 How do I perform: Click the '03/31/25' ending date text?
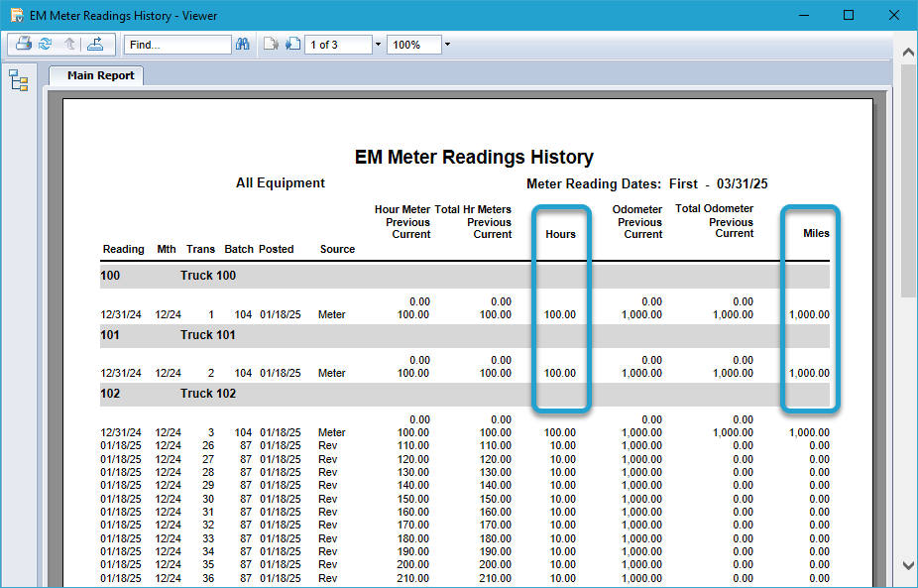(742, 183)
